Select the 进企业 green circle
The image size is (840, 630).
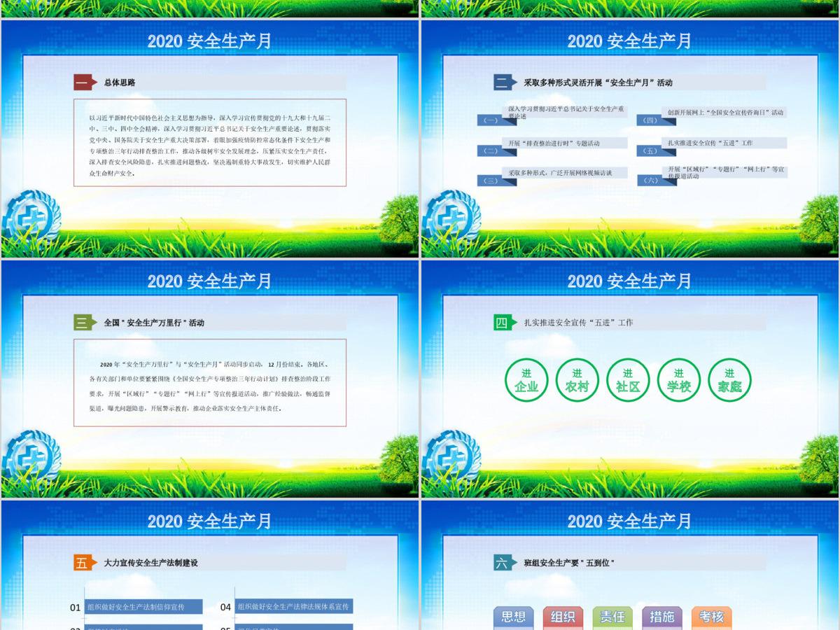point(526,380)
